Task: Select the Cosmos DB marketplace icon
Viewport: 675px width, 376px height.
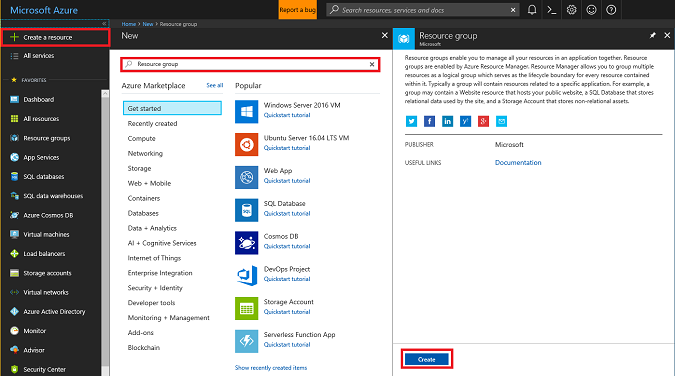Action: [x=246, y=243]
